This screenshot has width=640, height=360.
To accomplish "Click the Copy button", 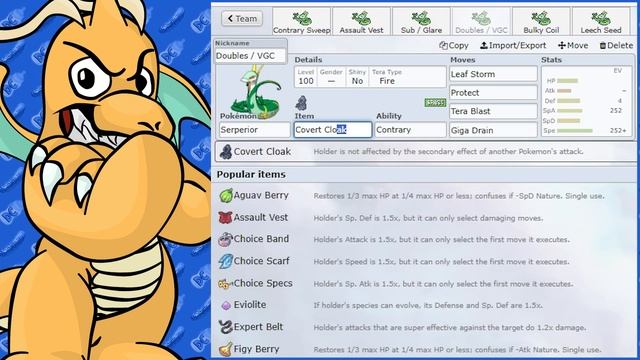I will [454, 45].
